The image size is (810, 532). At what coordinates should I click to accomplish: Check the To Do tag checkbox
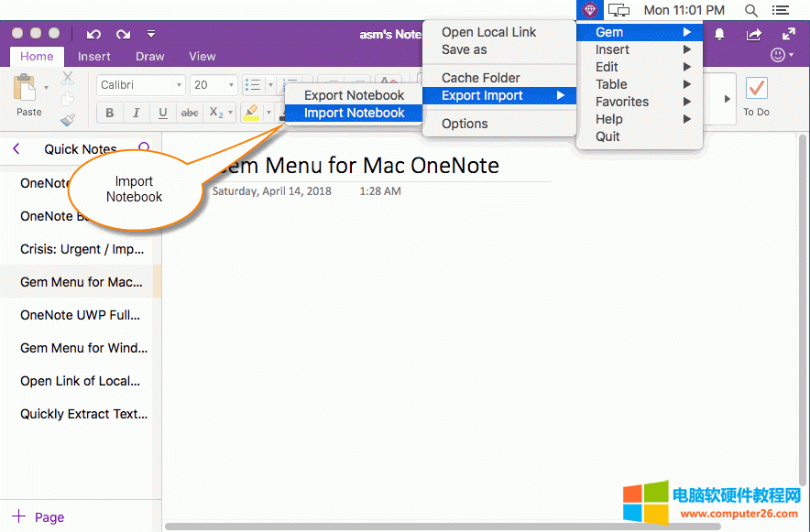pos(756,89)
